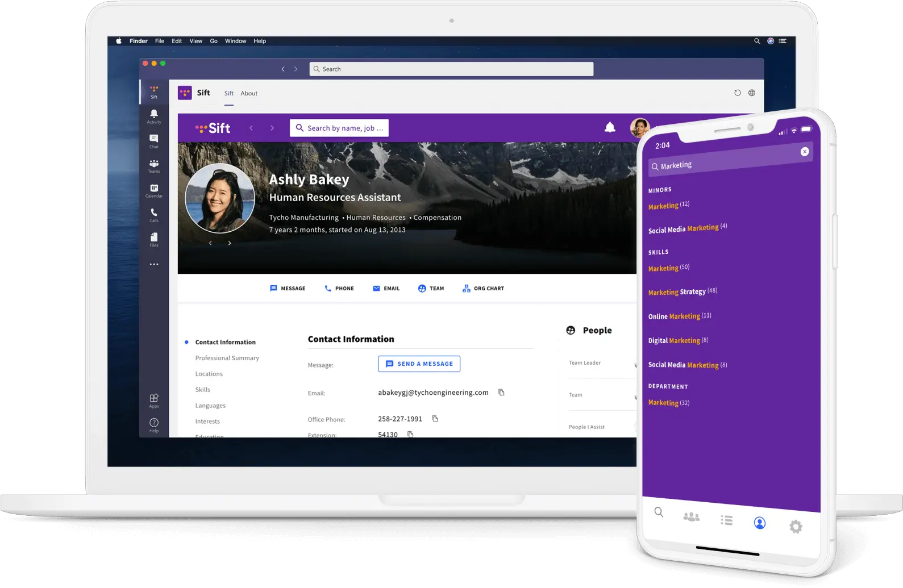Click Search by name, job field
This screenshot has width=903, height=588.
tap(339, 128)
